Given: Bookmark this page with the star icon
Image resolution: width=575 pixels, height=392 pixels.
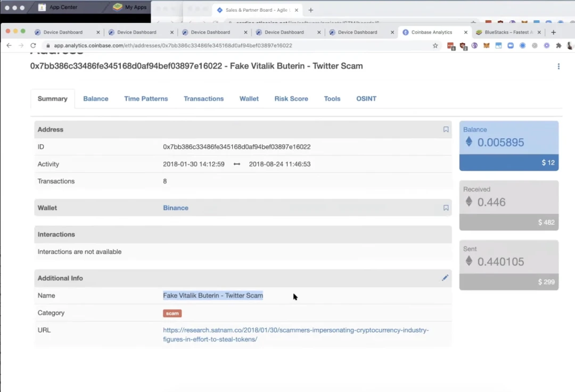Looking at the screenshot, I should pyautogui.click(x=436, y=45).
